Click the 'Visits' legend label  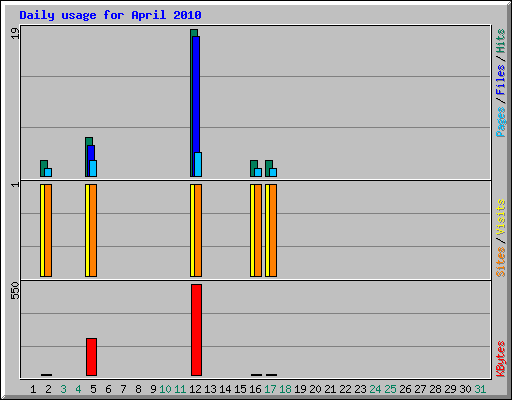click(500, 217)
